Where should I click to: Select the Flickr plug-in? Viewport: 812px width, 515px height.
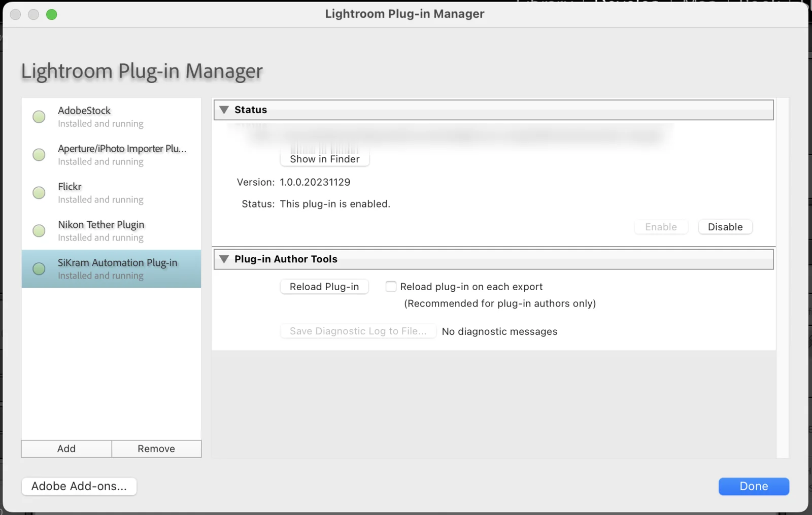pos(111,193)
